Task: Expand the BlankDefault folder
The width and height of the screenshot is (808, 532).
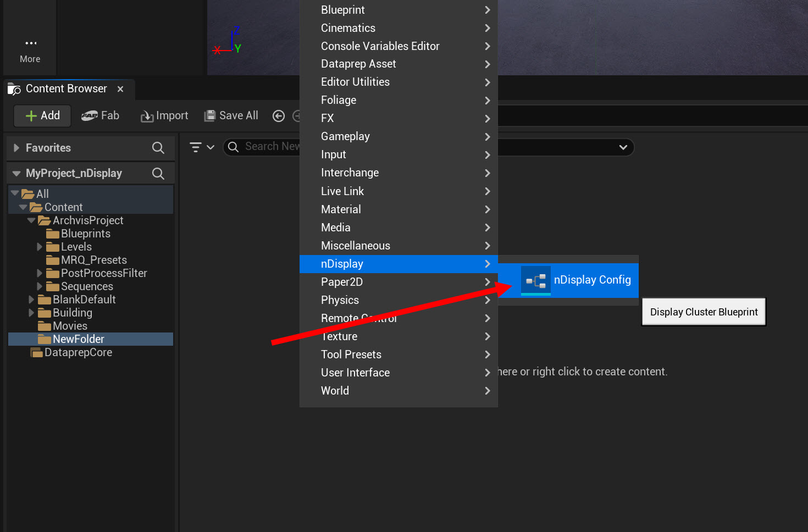Action: [x=31, y=300]
